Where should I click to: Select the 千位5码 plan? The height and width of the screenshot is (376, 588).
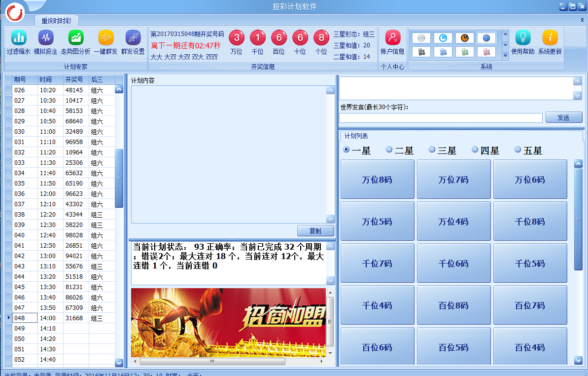pos(530,263)
